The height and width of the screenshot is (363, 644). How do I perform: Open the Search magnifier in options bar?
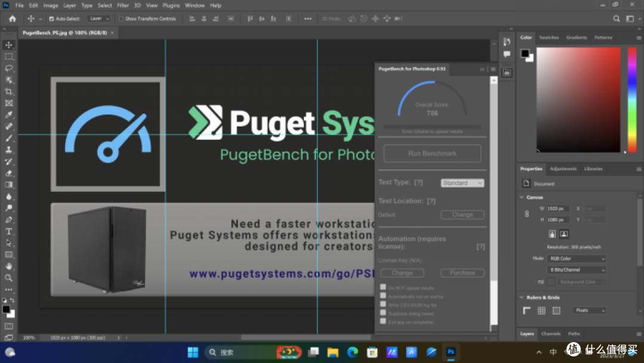[616, 19]
